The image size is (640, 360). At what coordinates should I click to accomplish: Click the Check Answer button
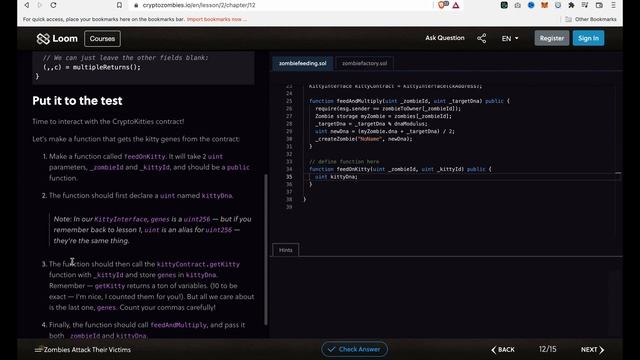tap(354, 349)
